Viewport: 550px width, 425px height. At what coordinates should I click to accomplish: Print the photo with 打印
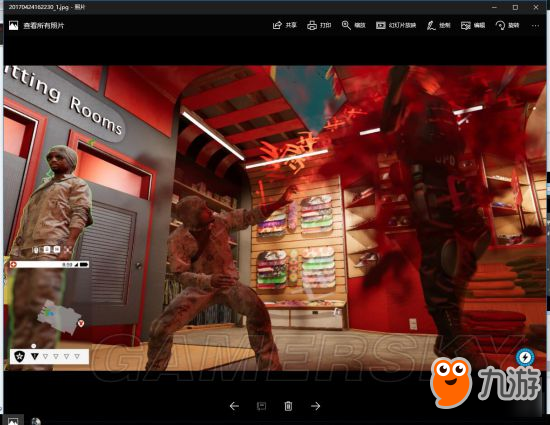click(319, 25)
